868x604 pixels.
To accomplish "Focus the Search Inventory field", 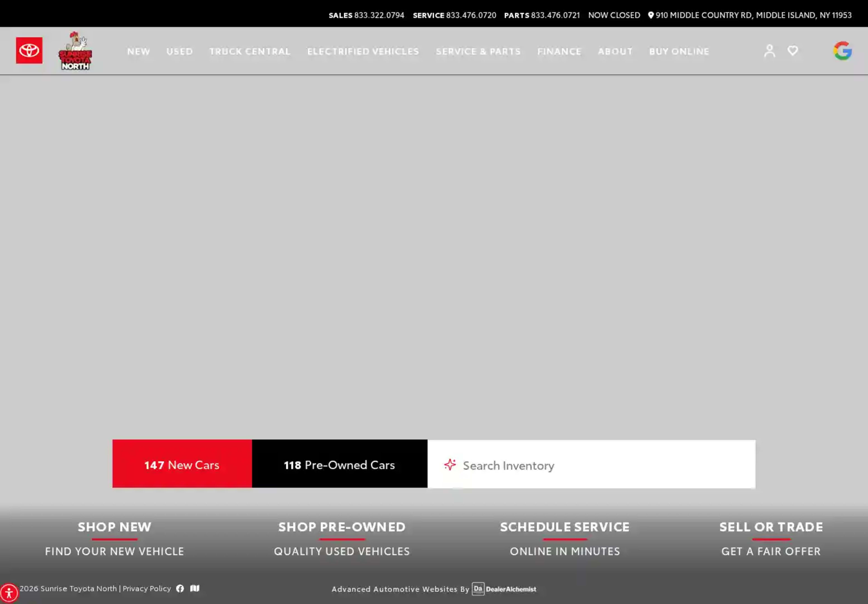I will pos(591,464).
